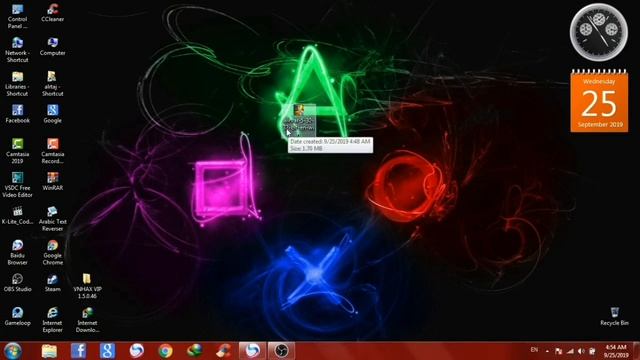This screenshot has width=640, height=360.
Task: Select the Camtasia Recorder icon
Action: 52,151
